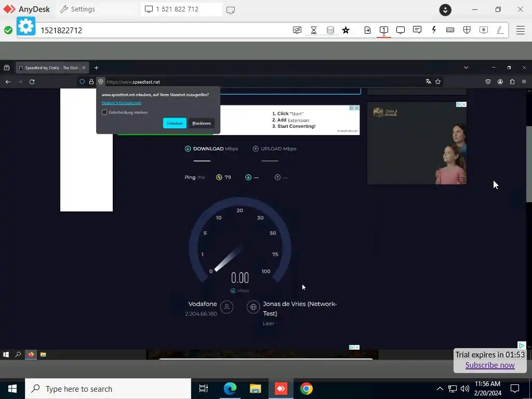The image size is (532, 399).
Task: Close the nusuk advertisement on the right
Action: [x=464, y=104]
